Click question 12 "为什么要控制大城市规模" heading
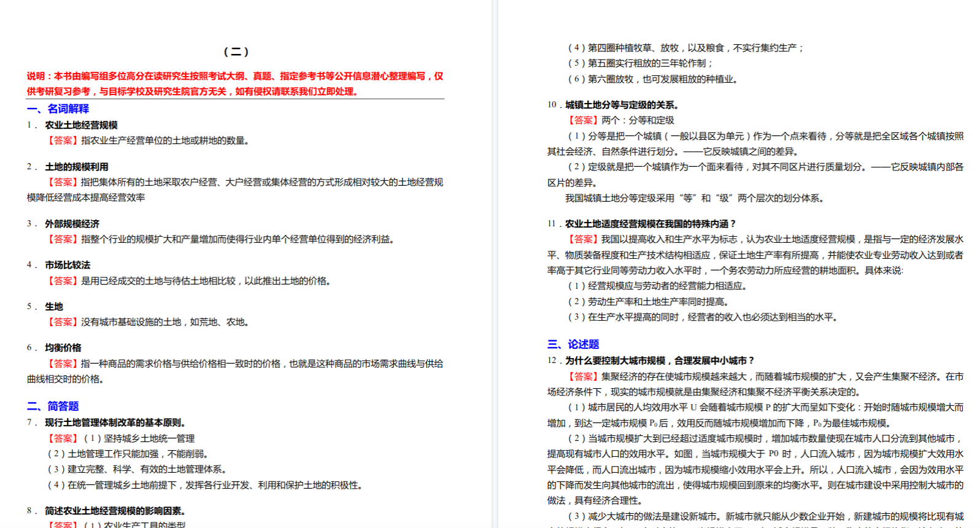 click(x=659, y=361)
